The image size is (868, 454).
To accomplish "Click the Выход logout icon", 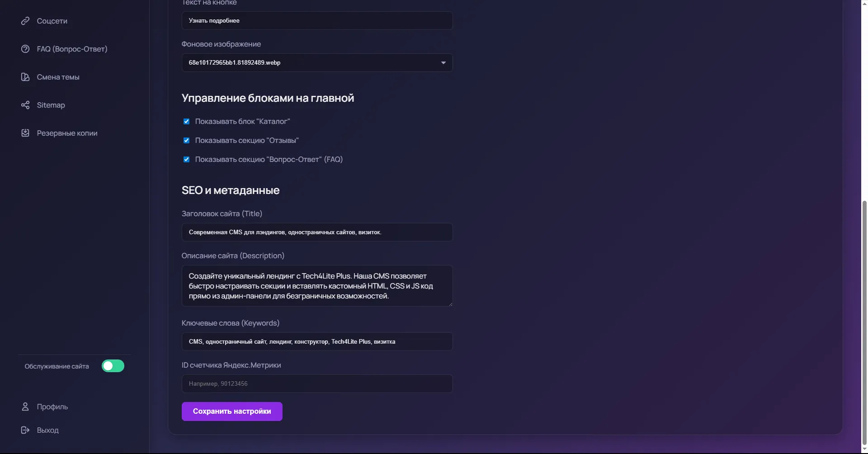I will [25, 430].
